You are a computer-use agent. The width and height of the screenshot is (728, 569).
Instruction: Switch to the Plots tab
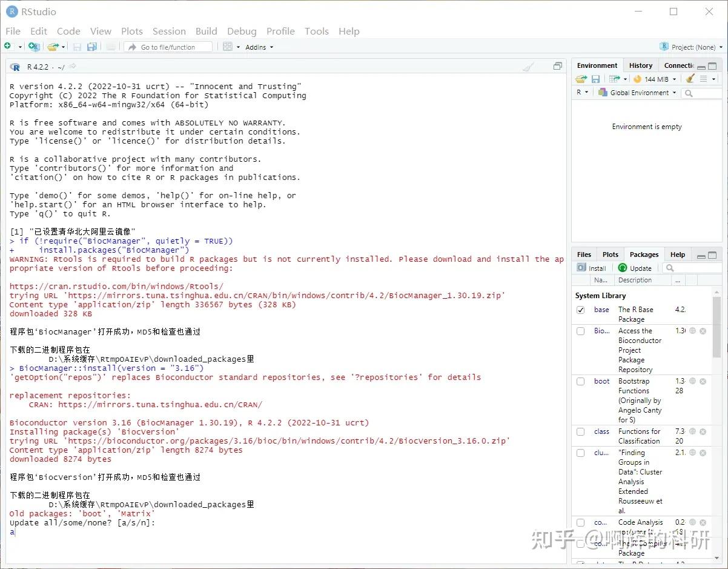(611, 255)
